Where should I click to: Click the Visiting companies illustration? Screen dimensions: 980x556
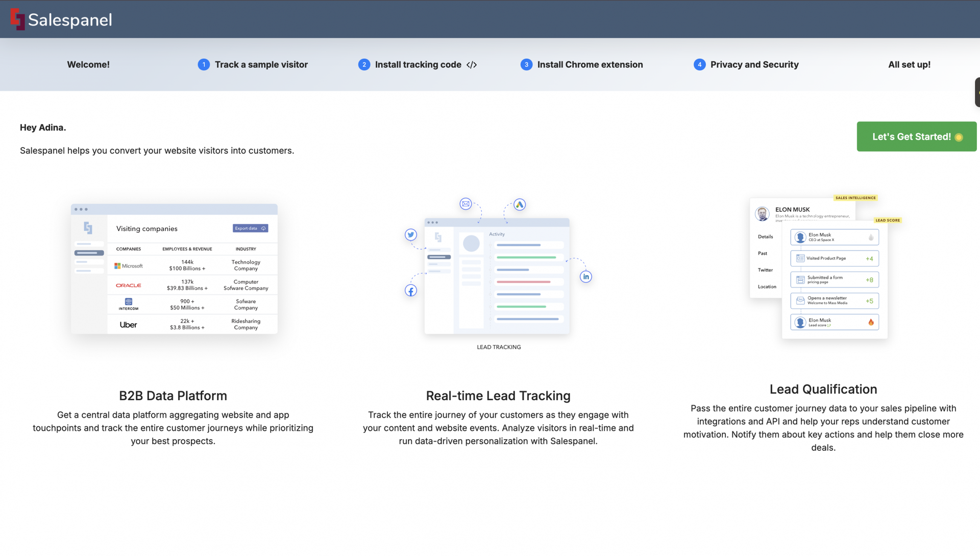(174, 269)
